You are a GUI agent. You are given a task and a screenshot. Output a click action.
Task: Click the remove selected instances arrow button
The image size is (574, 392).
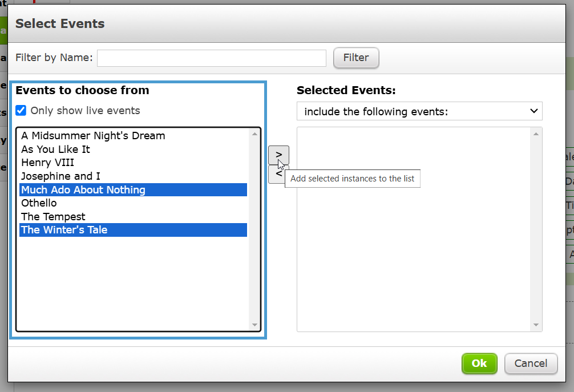[x=277, y=174]
